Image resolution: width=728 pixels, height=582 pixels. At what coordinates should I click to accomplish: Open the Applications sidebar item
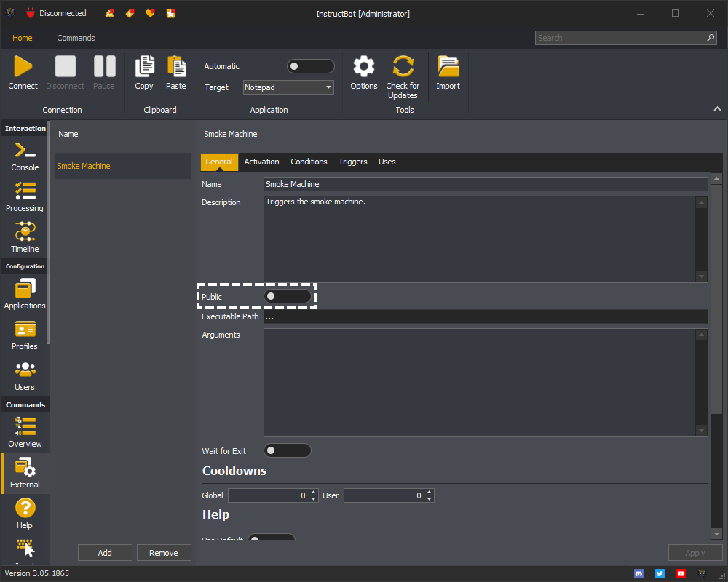coord(25,294)
